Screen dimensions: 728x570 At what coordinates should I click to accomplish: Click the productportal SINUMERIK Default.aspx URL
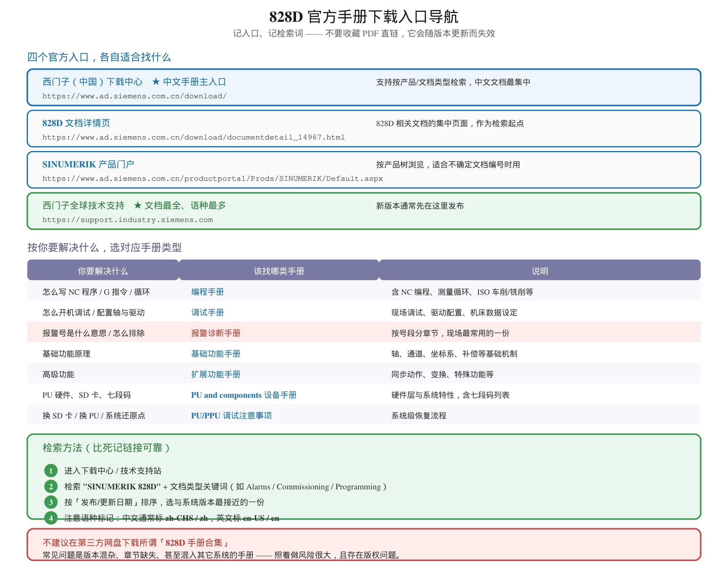(x=213, y=179)
